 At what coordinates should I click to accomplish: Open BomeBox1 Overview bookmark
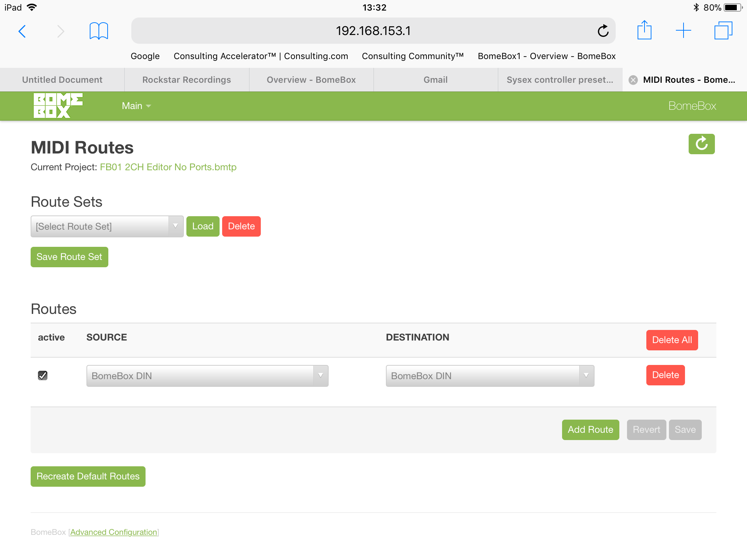[546, 56]
